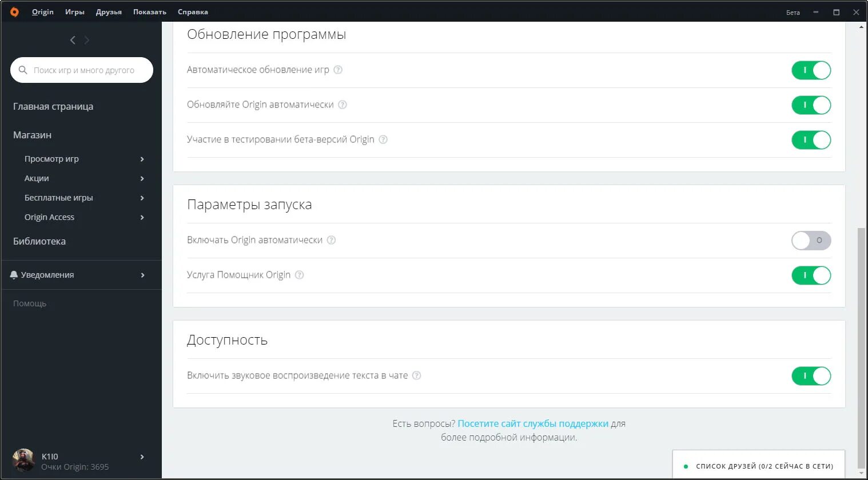Expand Бесплатные игры submenu
Image resolution: width=868 pixels, height=480 pixels.
142,198
